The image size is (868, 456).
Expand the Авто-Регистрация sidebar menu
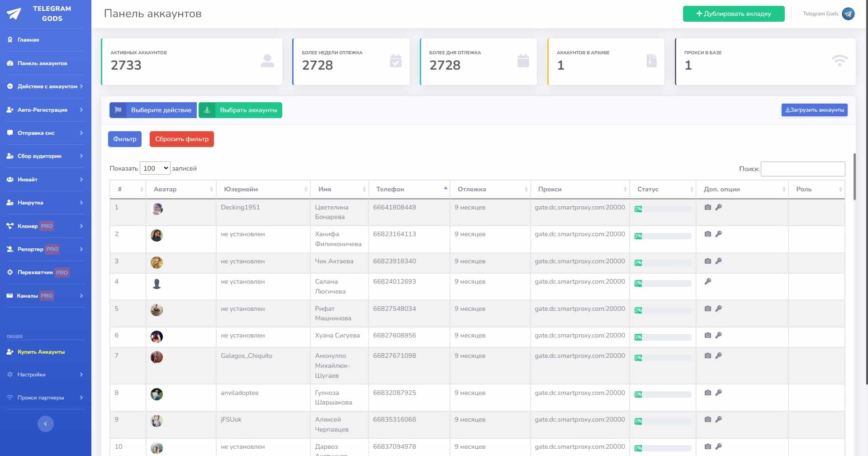click(x=45, y=110)
